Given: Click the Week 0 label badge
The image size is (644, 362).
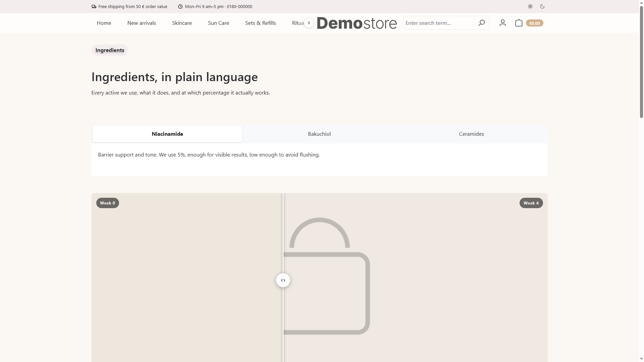Looking at the screenshot, I should point(107,203).
